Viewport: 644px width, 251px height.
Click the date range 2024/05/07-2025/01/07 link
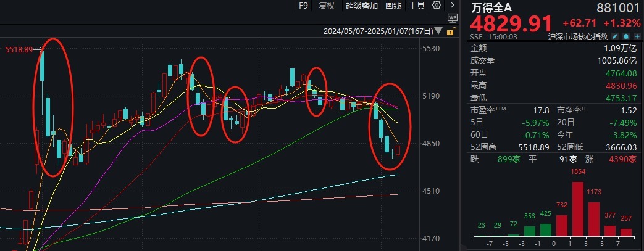(x=378, y=31)
